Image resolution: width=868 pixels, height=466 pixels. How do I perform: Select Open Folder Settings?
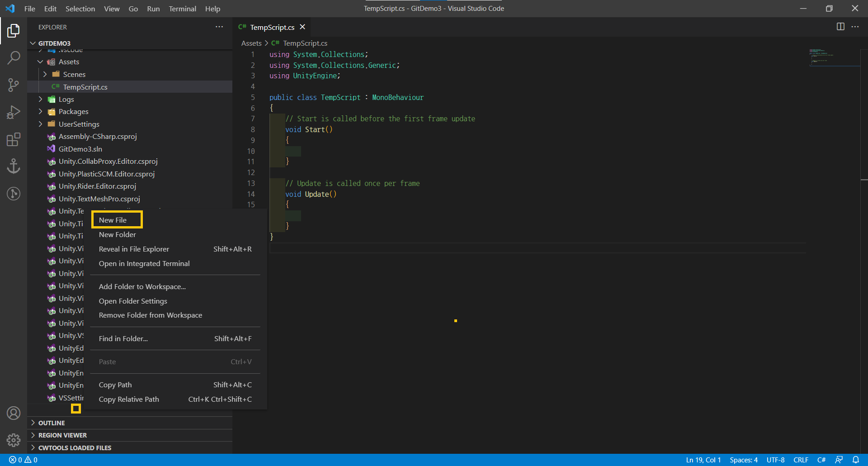click(x=175, y=301)
